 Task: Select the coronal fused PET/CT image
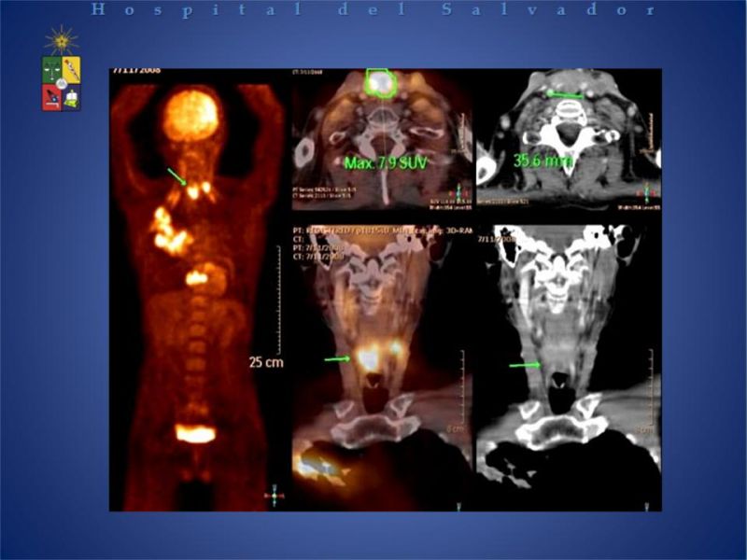tap(383, 368)
